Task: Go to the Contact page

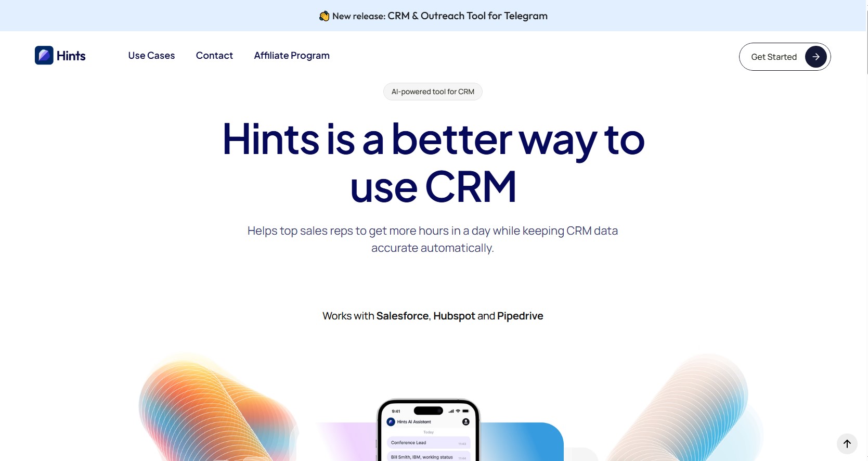Action: pos(214,56)
